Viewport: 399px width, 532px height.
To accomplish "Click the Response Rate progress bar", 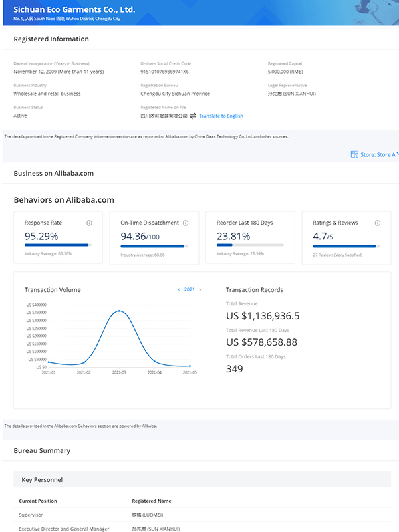I will (58, 245).
